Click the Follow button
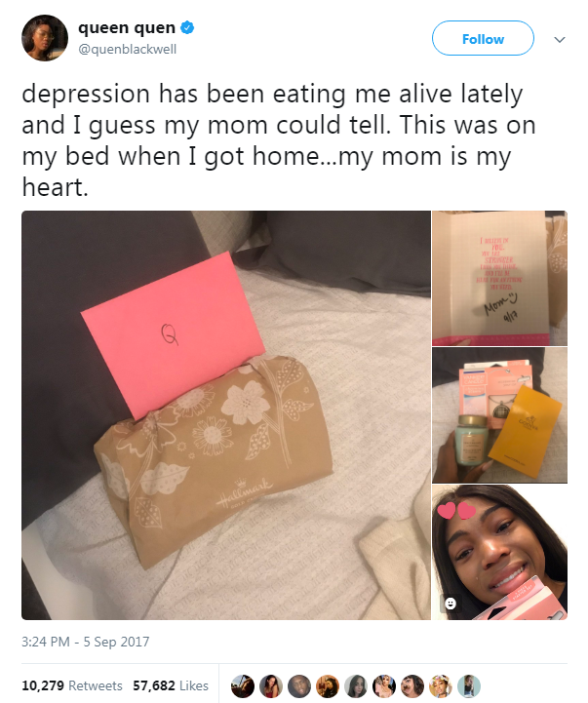The image size is (588, 703). pyautogui.click(x=483, y=38)
